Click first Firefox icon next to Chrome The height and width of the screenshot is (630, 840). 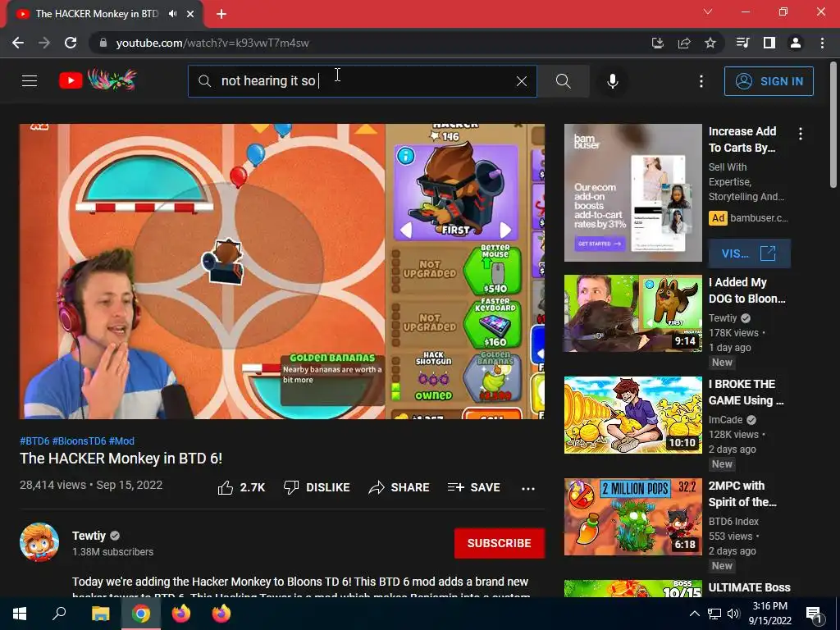pos(181,614)
